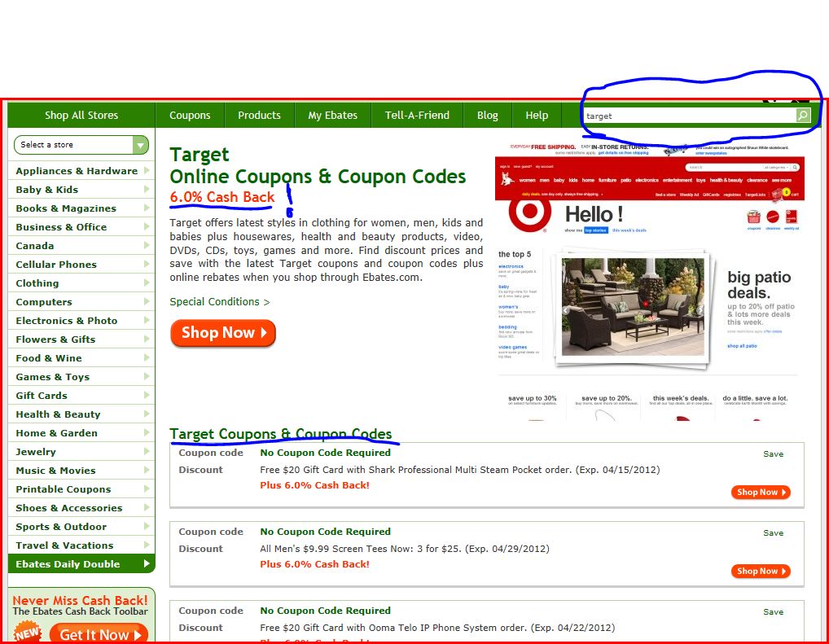The width and height of the screenshot is (829, 644).
Task: Open the 'Select a store' dropdown
Action: [x=81, y=144]
